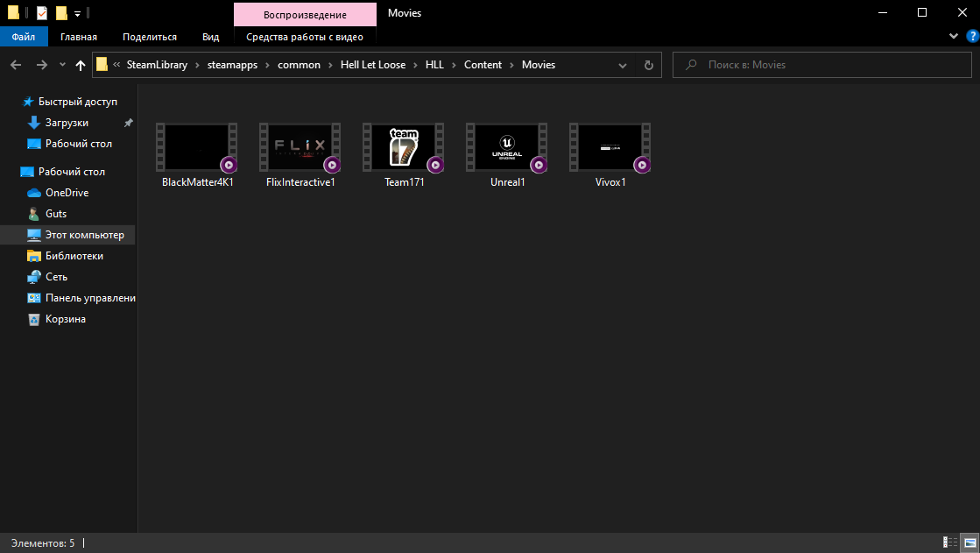This screenshot has width=980, height=553.
Task: Open Customize Quick Access Toolbar dropdown
Action: (77, 13)
